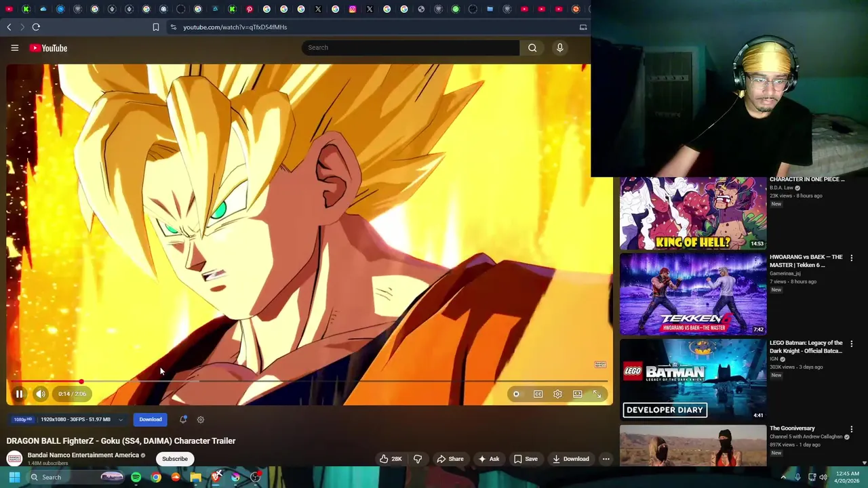Click the Share button

pos(450,459)
